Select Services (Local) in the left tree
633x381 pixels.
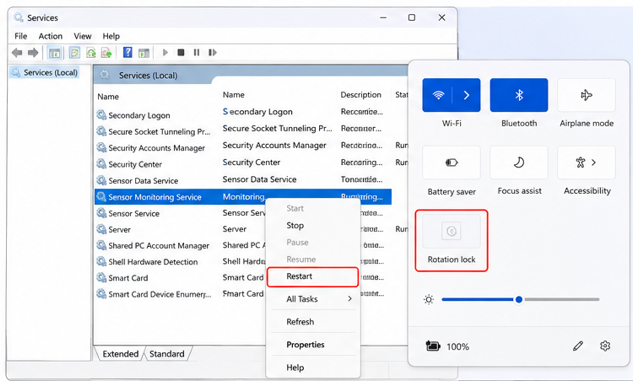pyautogui.click(x=44, y=73)
